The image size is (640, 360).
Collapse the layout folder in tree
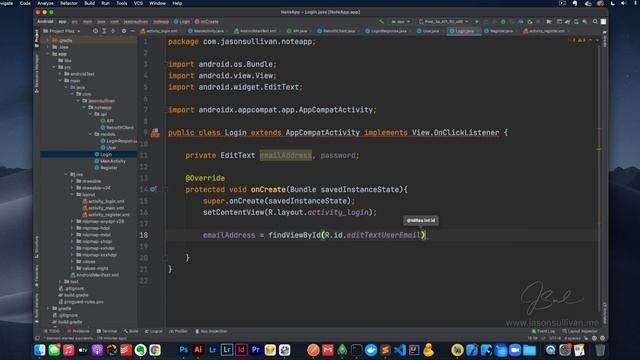click(x=72, y=195)
